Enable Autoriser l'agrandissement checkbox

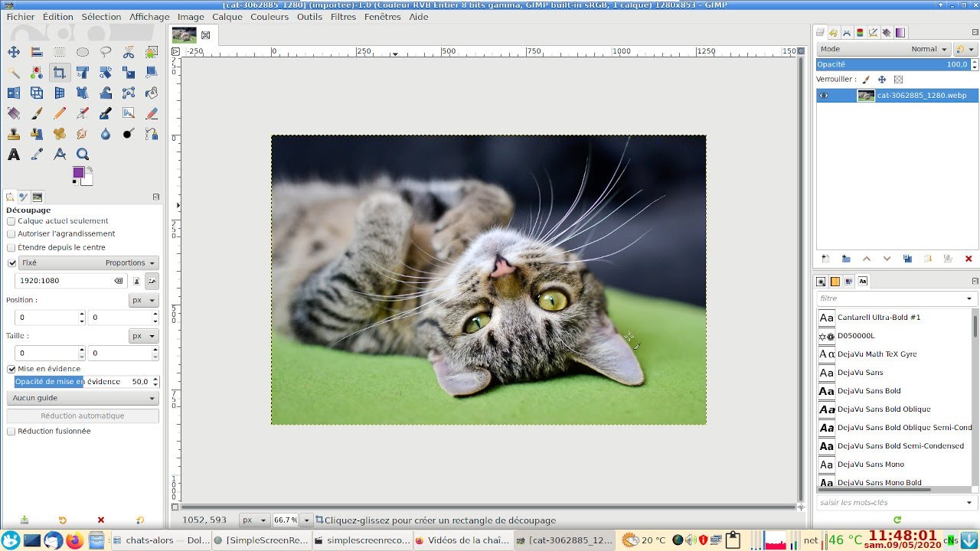pos(11,234)
